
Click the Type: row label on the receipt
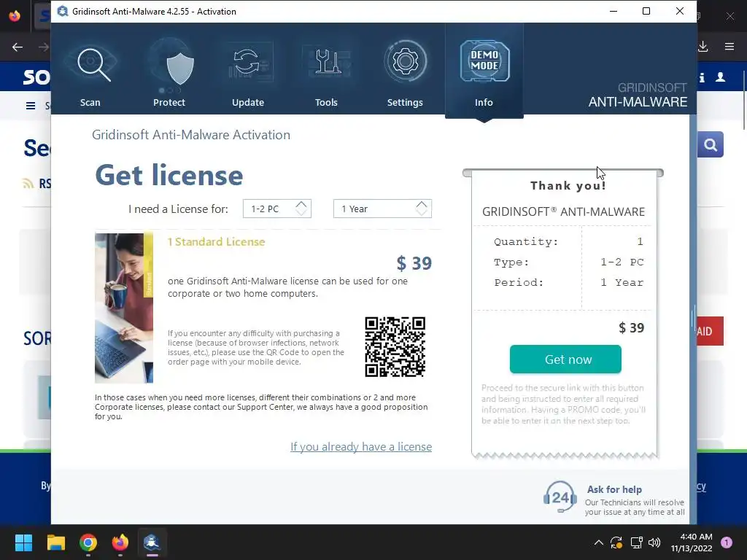pos(511,262)
